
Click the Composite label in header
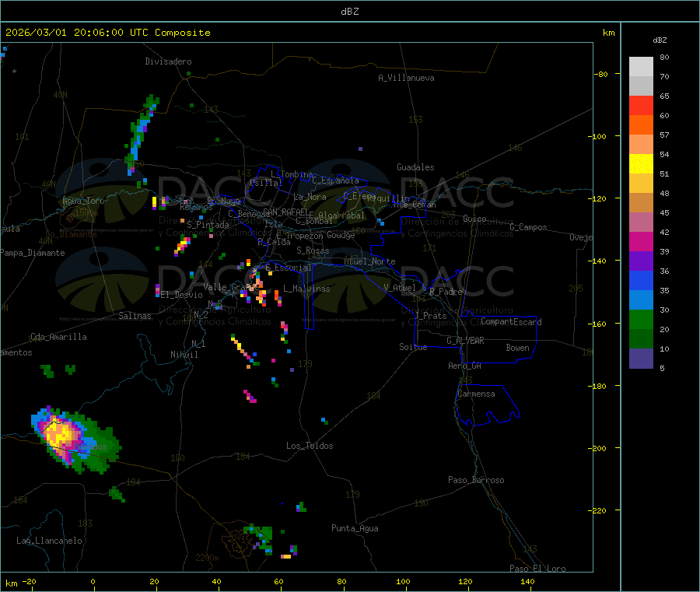(x=183, y=33)
